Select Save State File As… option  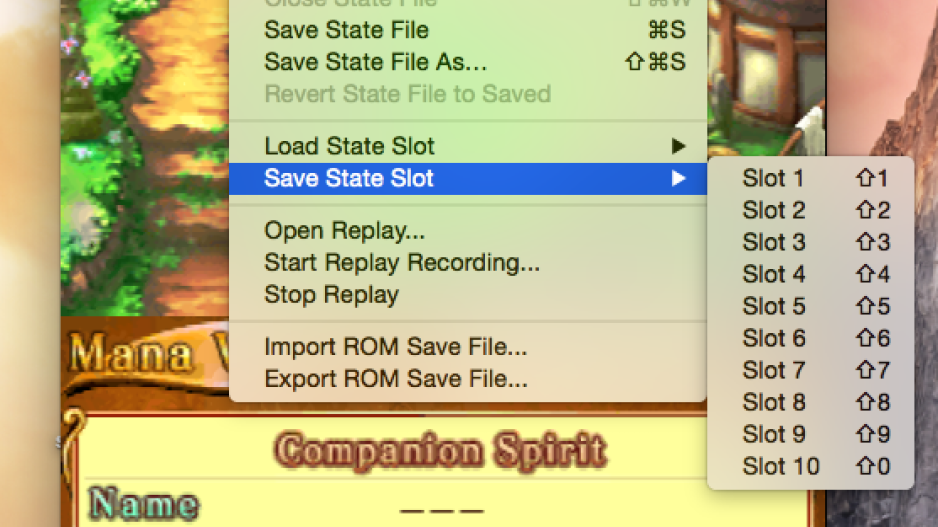tap(375, 62)
